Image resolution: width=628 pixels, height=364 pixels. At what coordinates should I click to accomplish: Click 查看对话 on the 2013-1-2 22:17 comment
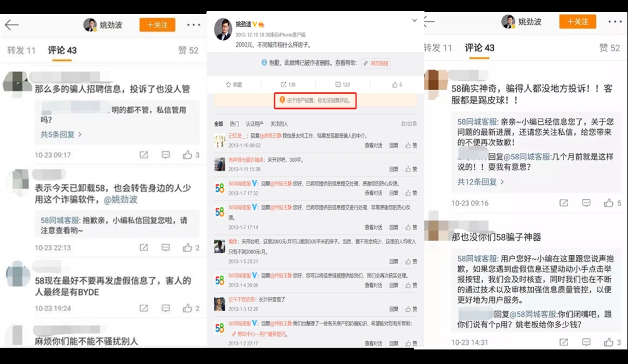[x=373, y=343]
